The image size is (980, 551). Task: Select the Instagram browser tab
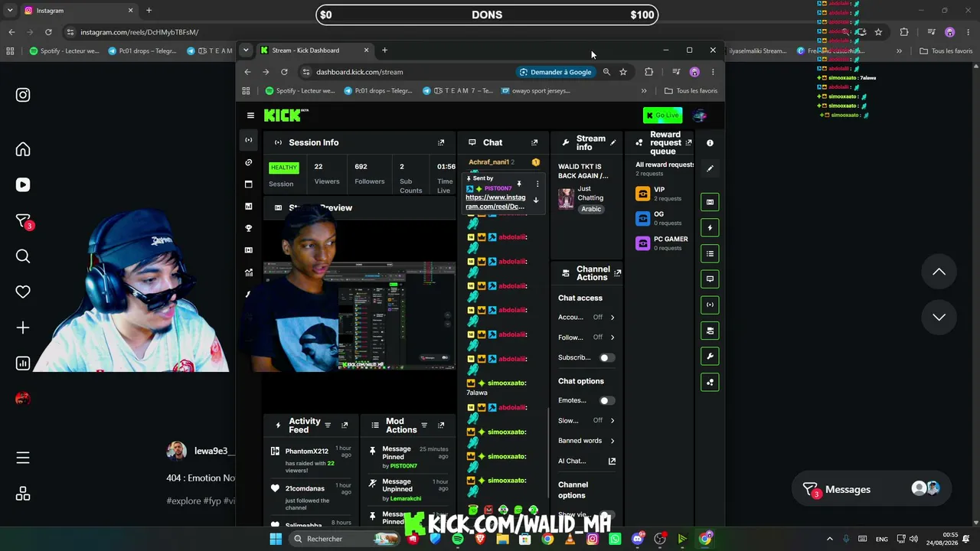point(77,11)
